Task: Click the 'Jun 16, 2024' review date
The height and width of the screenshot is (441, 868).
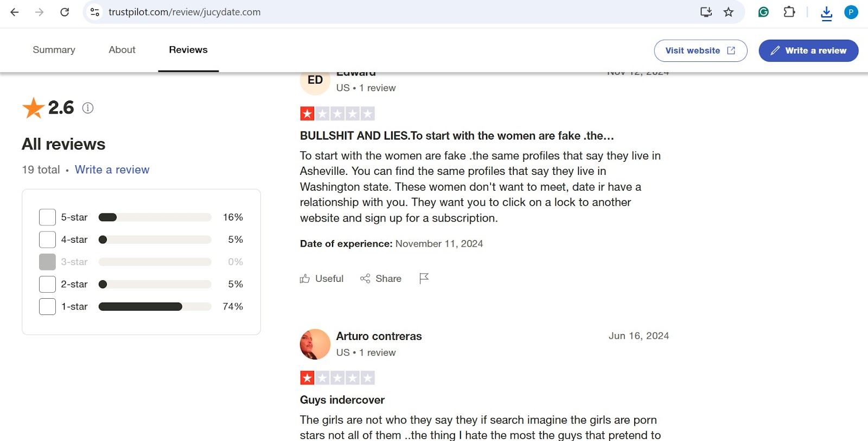Action: (639, 336)
